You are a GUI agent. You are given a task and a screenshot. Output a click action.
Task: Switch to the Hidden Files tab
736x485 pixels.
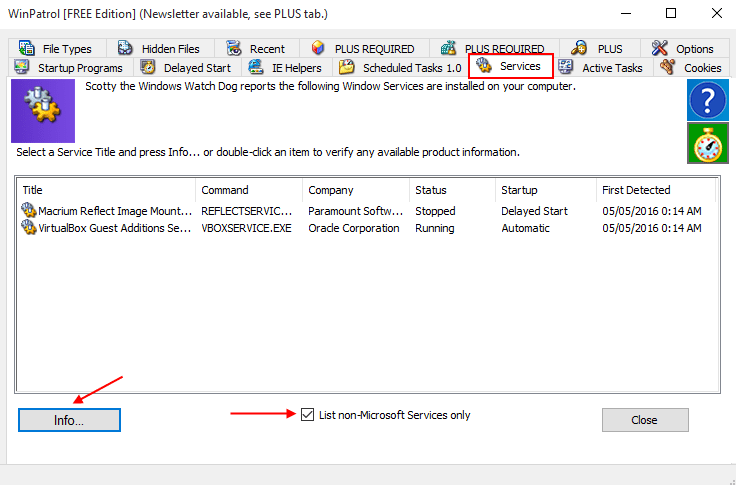pyautogui.click(x=160, y=48)
